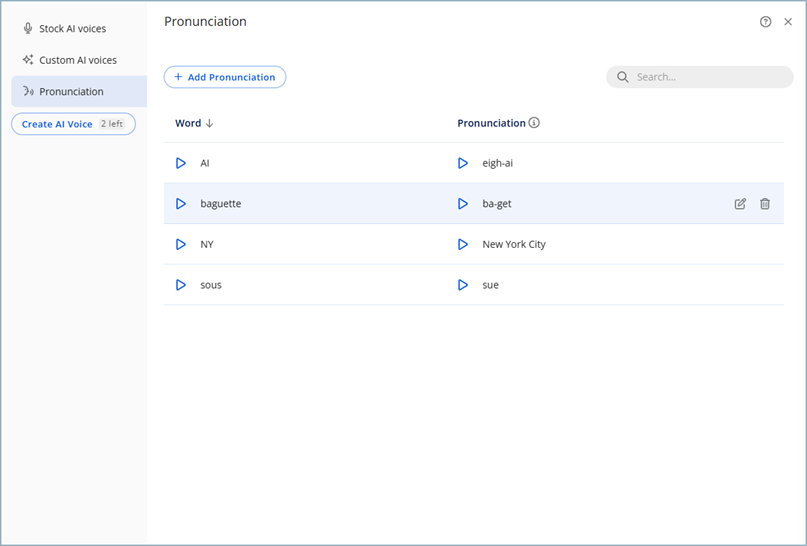
Task: Select the Pronunciation sidebar tab
Action: pyautogui.click(x=71, y=92)
